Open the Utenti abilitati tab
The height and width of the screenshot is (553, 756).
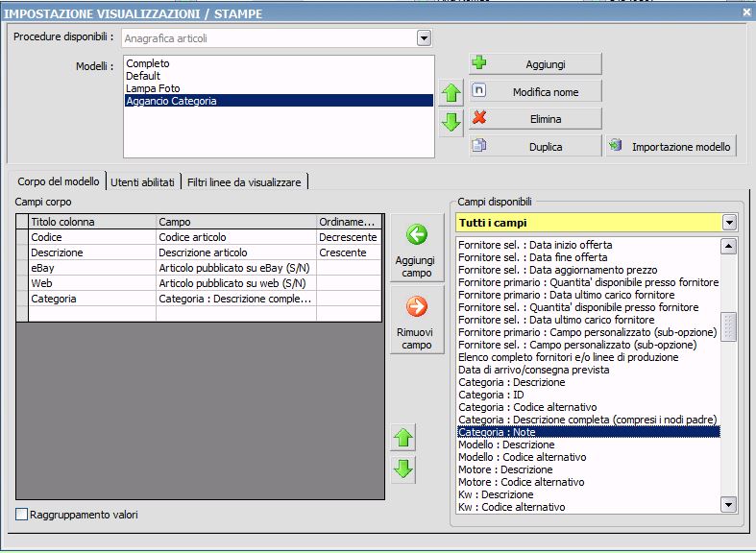pos(143,182)
